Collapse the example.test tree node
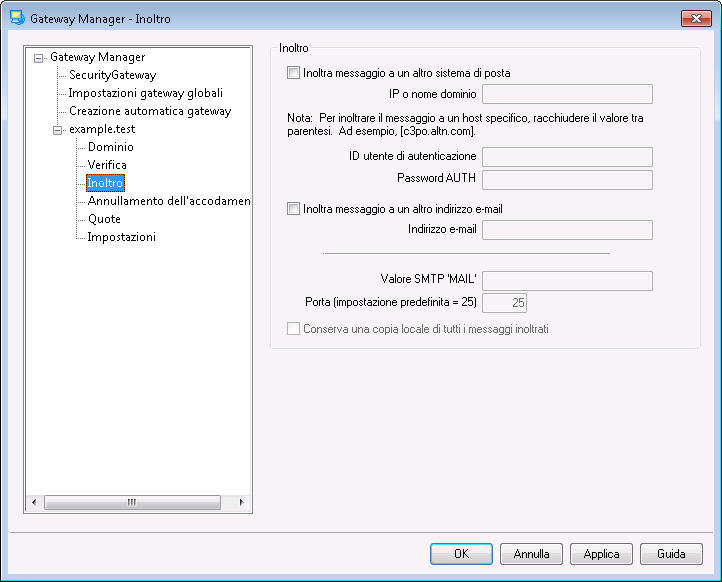This screenshot has width=722, height=582. (58, 130)
